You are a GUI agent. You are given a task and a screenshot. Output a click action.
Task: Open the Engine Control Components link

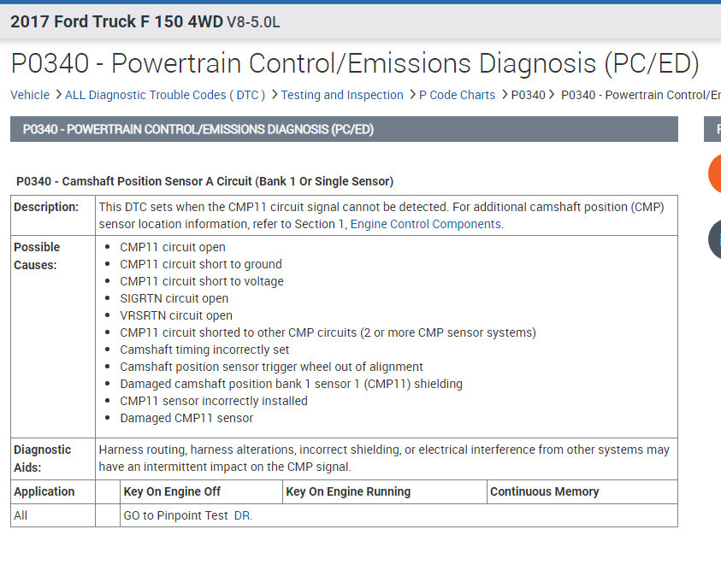coord(426,224)
